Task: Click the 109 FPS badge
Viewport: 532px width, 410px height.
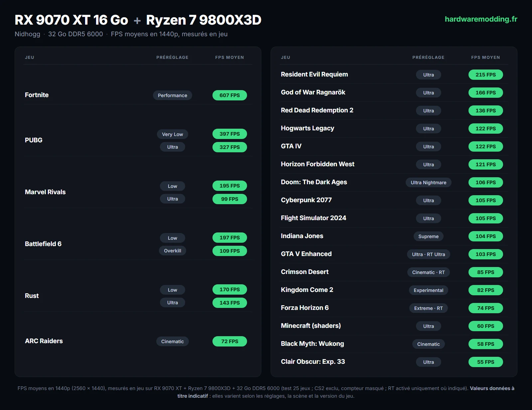Action: [230, 251]
